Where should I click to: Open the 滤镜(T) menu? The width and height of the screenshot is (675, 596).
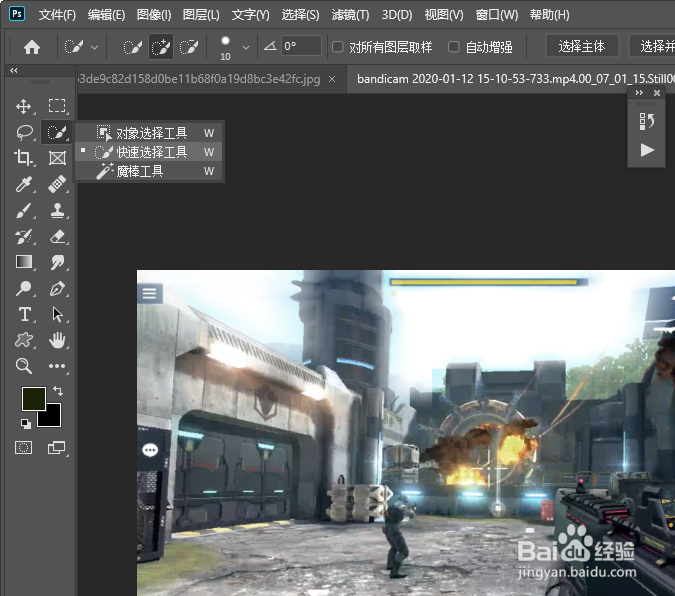point(350,15)
